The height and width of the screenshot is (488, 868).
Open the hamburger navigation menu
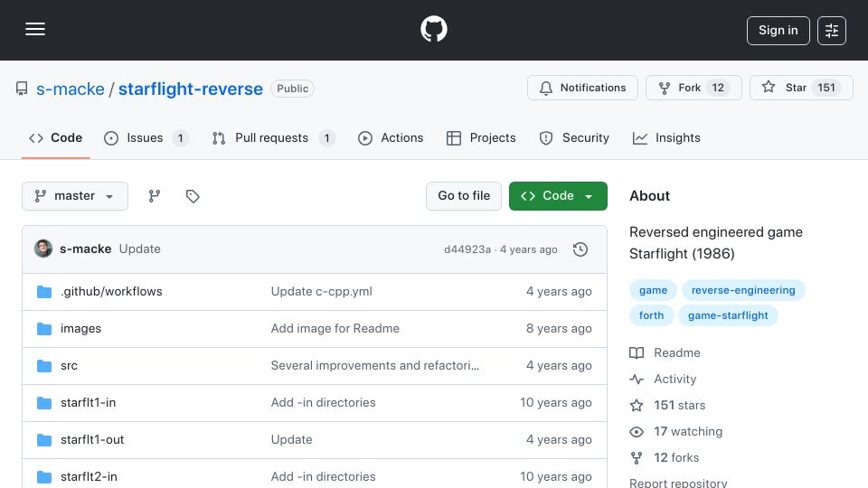35,29
